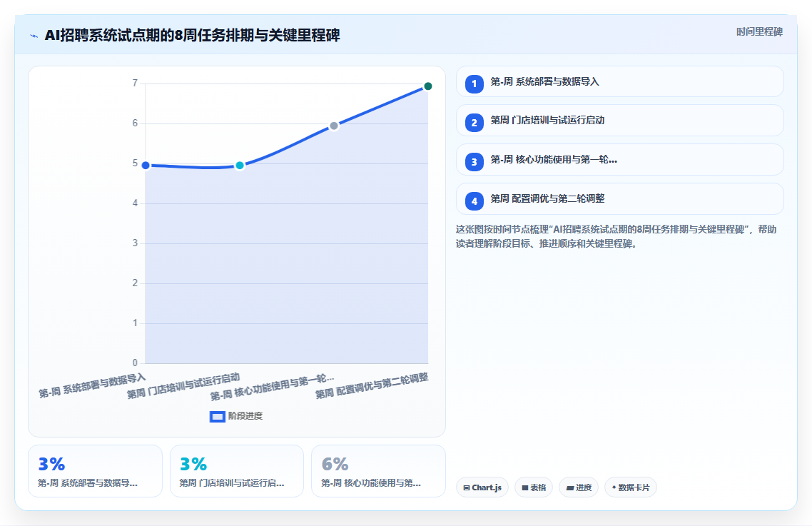
Task: Click the number 3 badge in milestone list
Action: click(x=474, y=162)
